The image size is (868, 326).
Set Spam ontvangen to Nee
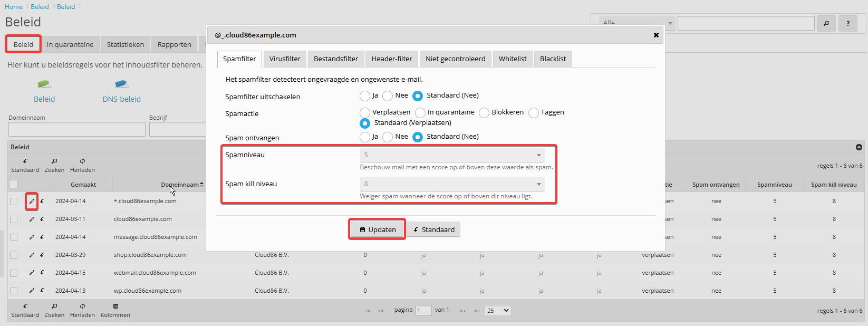(x=388, y=137)
